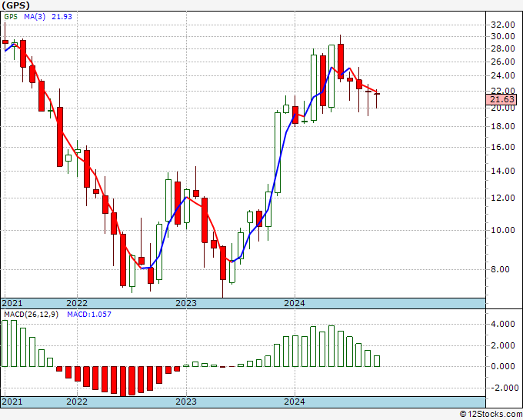Open the 12Stocks.com copyright link
Viewport: 523px width, 420px height.
[x=491, y=415]
